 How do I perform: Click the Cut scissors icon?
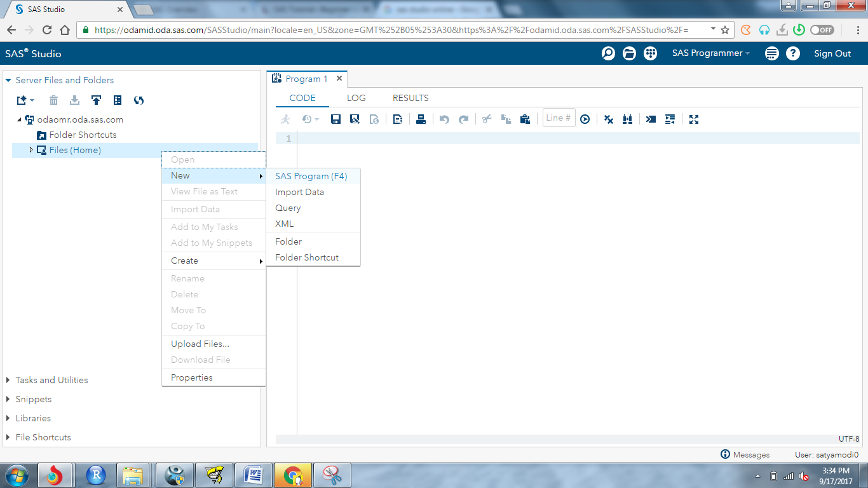tap(487, 119)
